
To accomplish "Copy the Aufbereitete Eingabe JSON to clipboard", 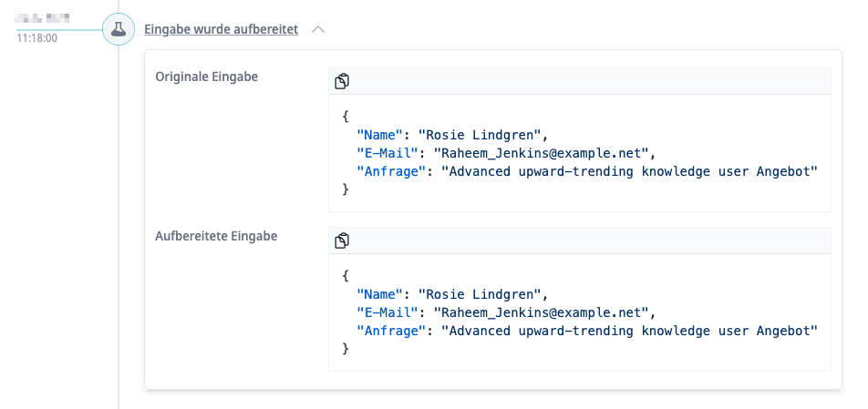I will pos(342,240).
